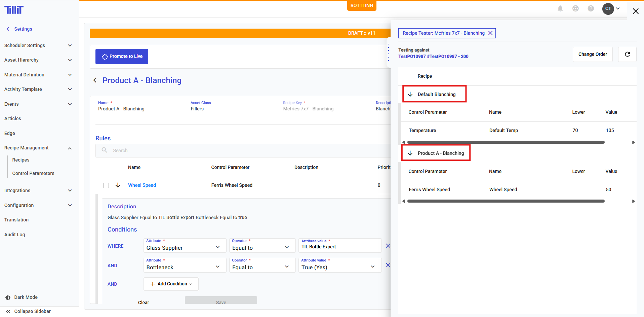The height and width of the screenshot is (317, 644).
Task: Delete the Bottleneck condition using X icon
Action: coord(388,265)
